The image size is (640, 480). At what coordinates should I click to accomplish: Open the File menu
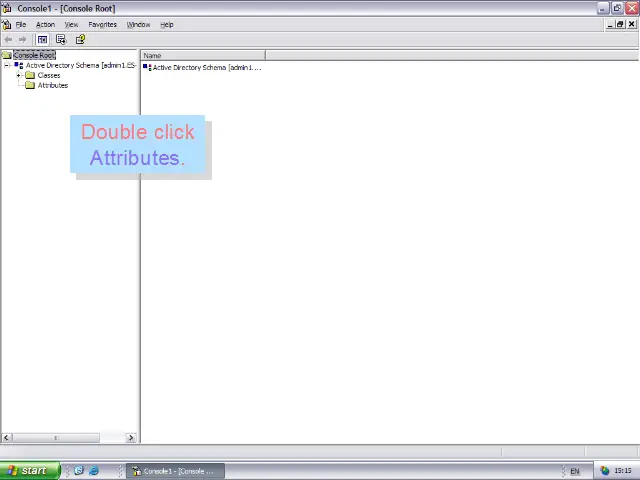(20, 24)
